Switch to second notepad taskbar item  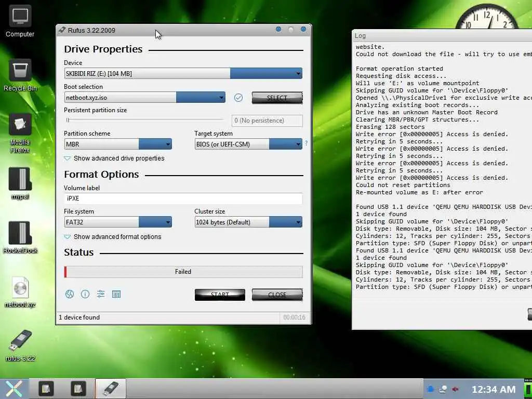point(78,389)
